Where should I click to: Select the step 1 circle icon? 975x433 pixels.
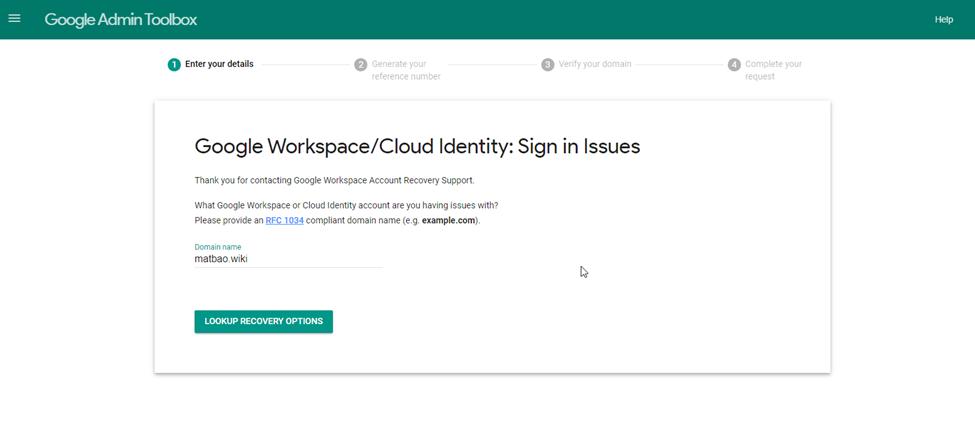coord(174,65)
